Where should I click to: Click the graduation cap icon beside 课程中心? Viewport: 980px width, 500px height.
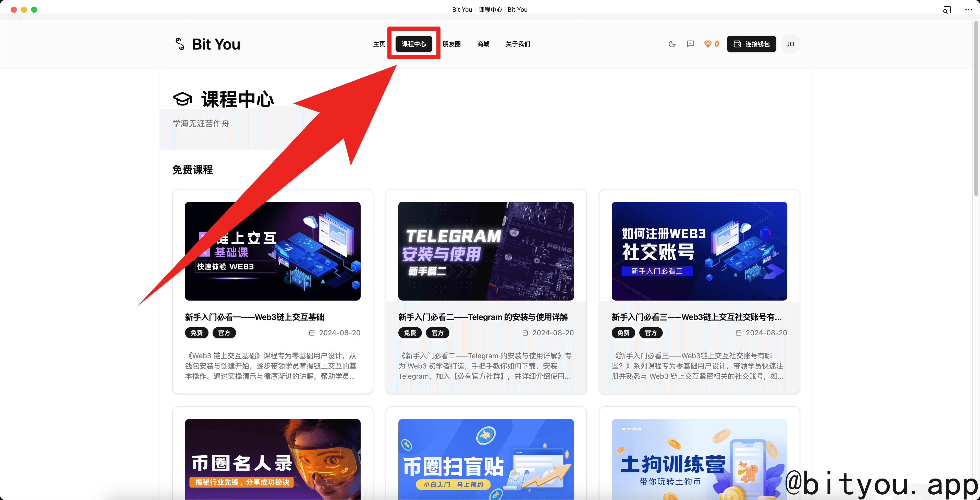pos(183,99)
